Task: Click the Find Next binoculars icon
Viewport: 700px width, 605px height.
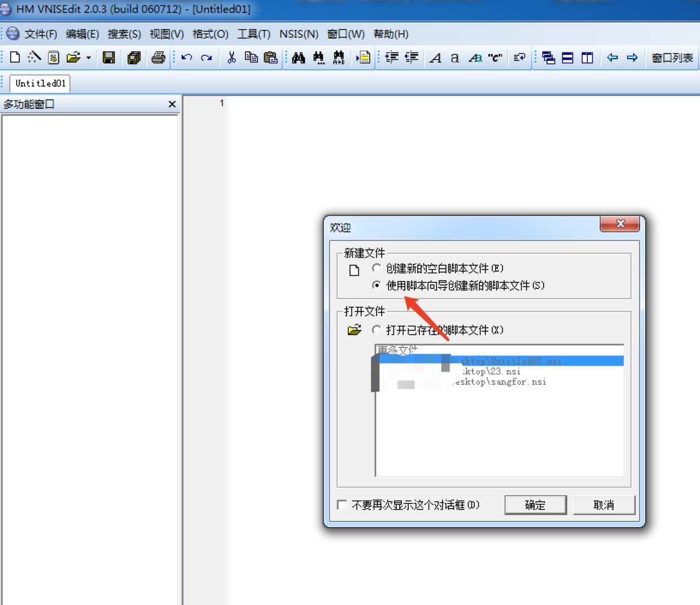Action: [318, 58]
